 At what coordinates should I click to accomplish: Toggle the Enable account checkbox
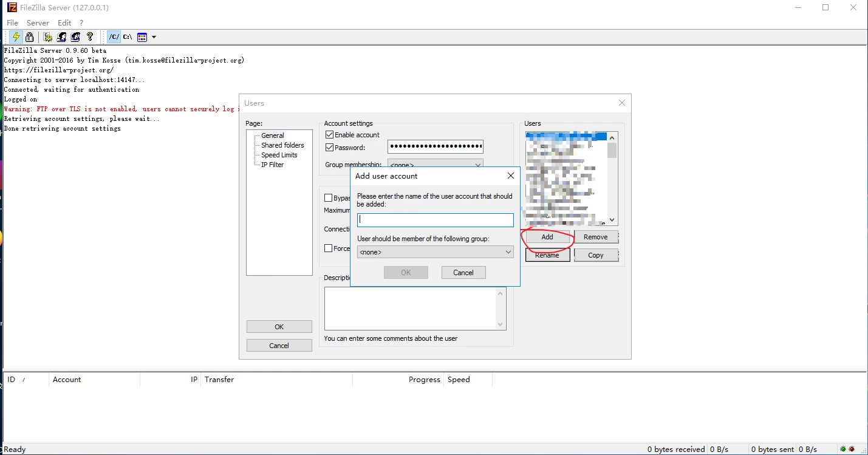point(330,135)
